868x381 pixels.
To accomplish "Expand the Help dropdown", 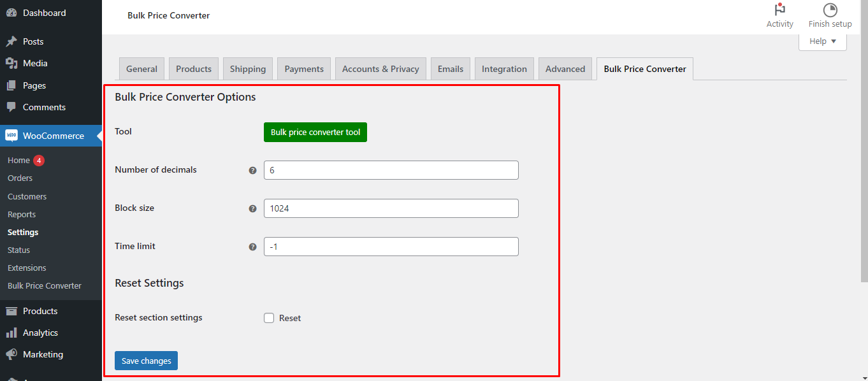I will pyautogui.click(x=823, y=41).
